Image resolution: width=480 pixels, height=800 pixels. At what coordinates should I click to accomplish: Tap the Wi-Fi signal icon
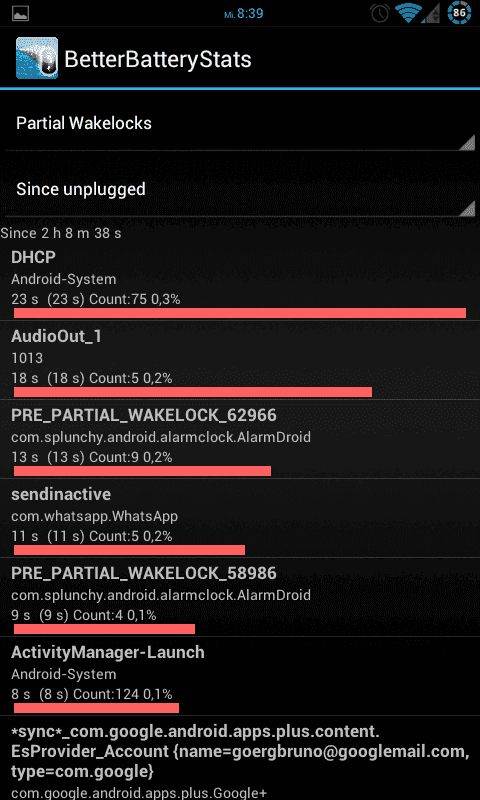[x=409, y=13]
